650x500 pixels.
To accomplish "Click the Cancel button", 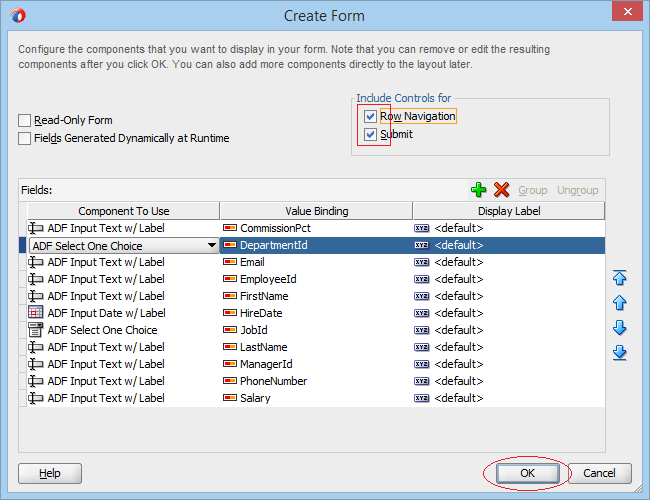I will [x=599, y=473].
